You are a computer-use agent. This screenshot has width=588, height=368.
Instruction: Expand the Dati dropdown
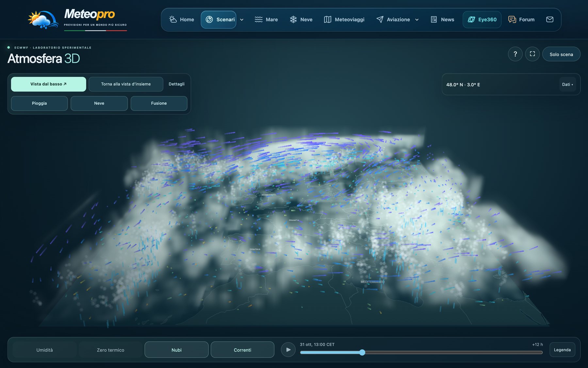[x=567, y=84]
